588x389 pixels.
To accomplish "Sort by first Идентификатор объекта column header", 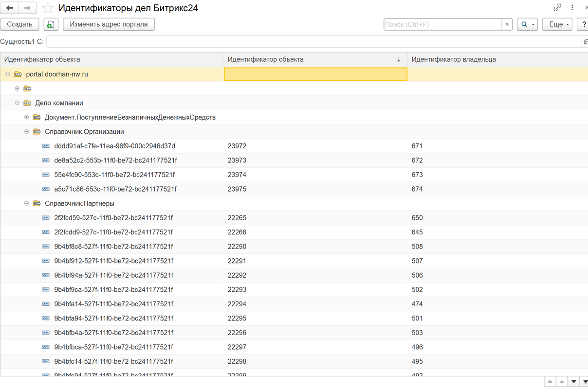I will tap(112, 59).
